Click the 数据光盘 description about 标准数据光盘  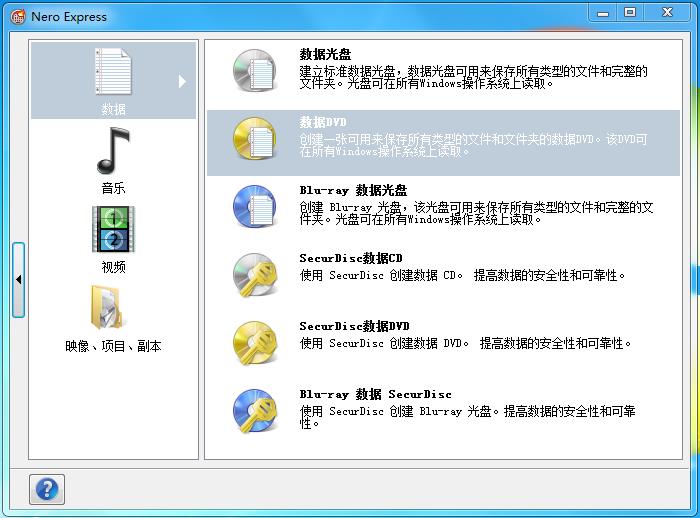click(x=473, y=77)
